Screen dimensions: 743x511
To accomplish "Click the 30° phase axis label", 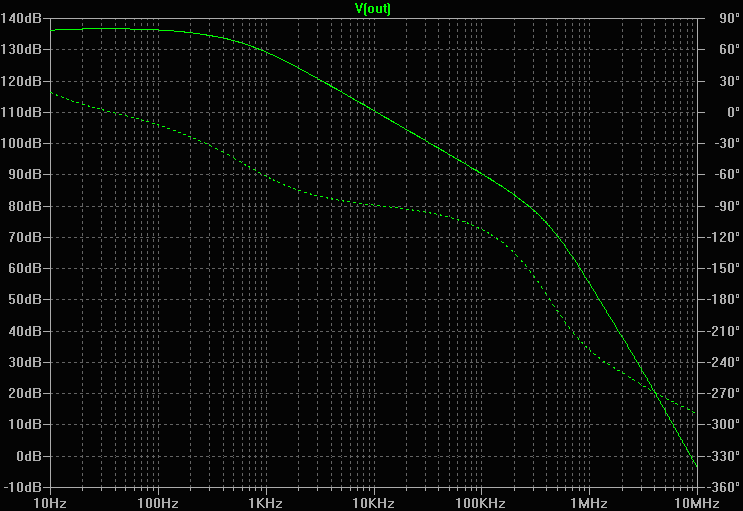I will coord(729,81).
